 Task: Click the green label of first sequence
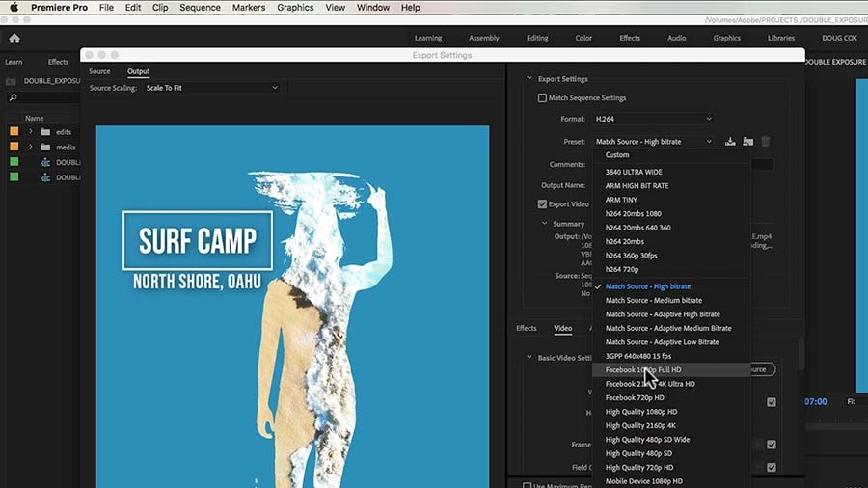click(x=14, y=162)
